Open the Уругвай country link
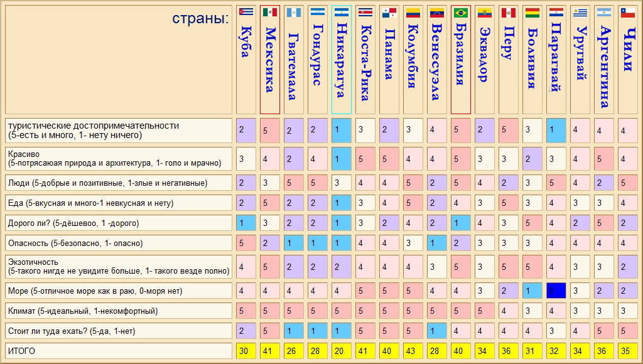 [x=580, y=53]
